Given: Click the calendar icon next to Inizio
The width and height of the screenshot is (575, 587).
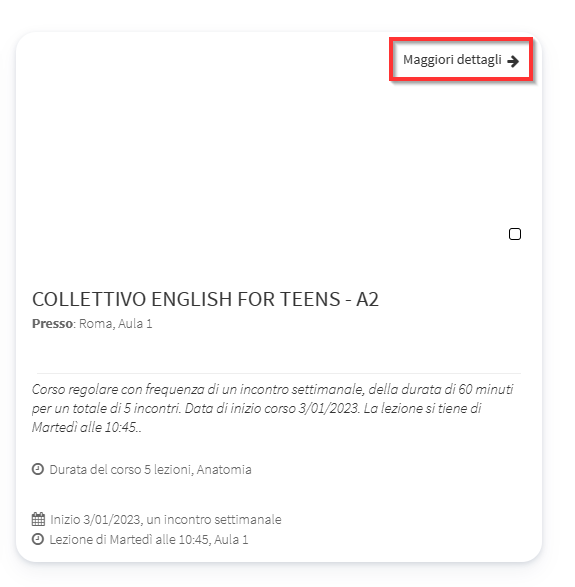Looking at the screenshot, I should (x=38, y=519).
